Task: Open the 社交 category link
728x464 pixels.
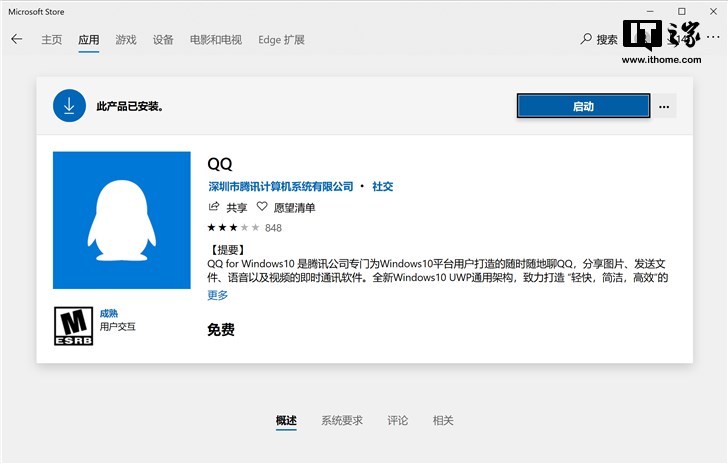Action: pyautogui.click(x=383, y=186)
